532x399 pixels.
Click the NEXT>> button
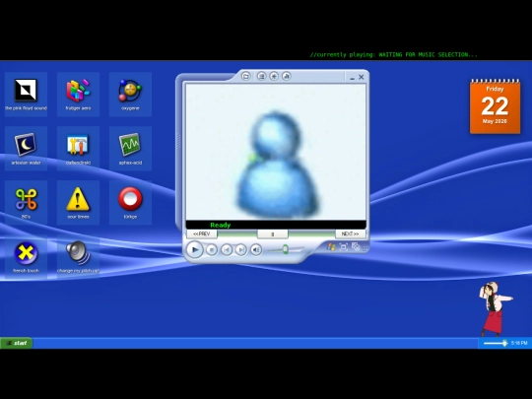(350, 233)
